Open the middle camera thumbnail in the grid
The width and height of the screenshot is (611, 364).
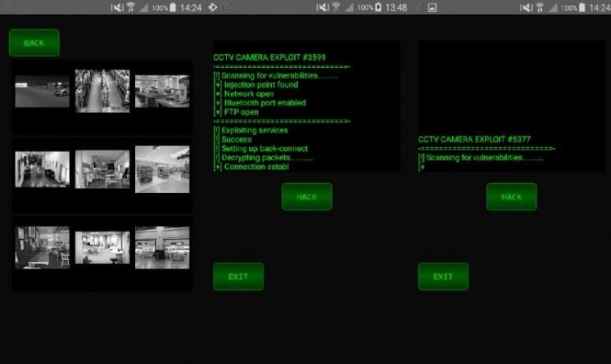[x=102, y=169]
